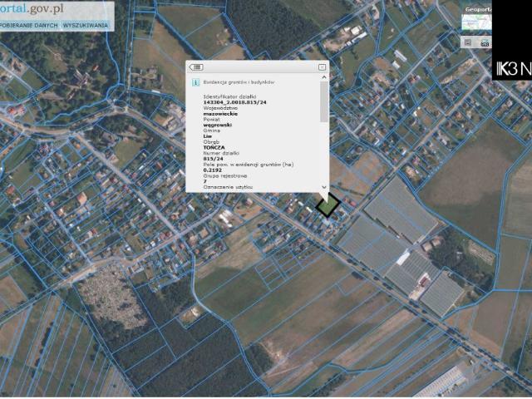Click the back-to-list icon in popup header

pos(196,66)
